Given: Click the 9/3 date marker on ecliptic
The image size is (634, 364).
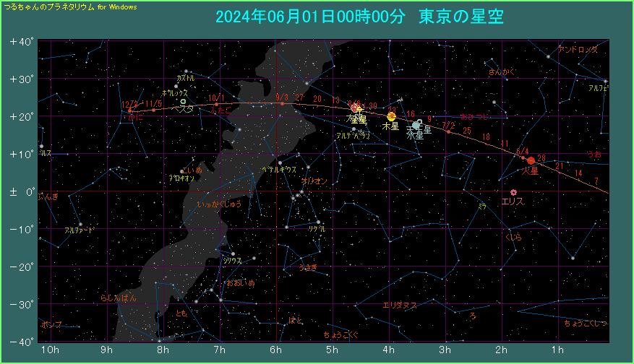Looking at the screenshot, I should click(282, 103).
